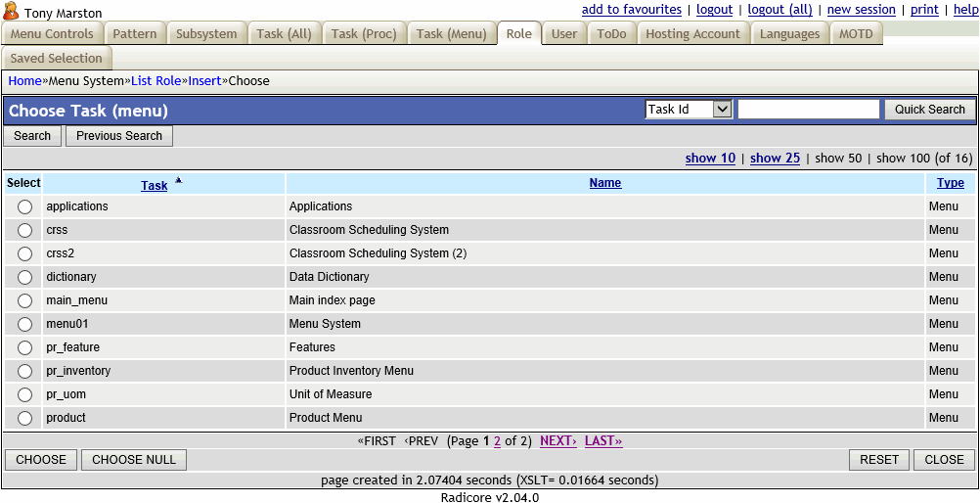
Task: Select the radio button for applications
Action: click(x=24, y=206)
